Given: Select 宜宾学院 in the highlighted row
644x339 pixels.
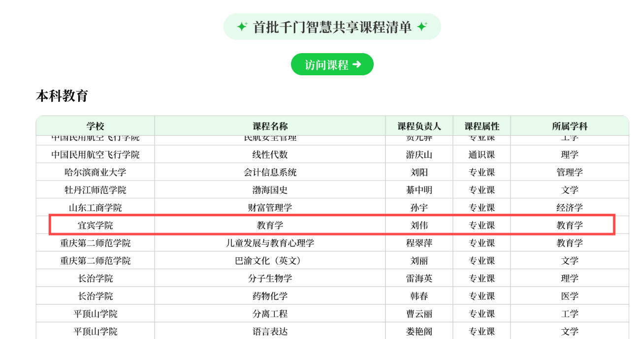Looking at the screenshot, I should click(x=95, y=225).
